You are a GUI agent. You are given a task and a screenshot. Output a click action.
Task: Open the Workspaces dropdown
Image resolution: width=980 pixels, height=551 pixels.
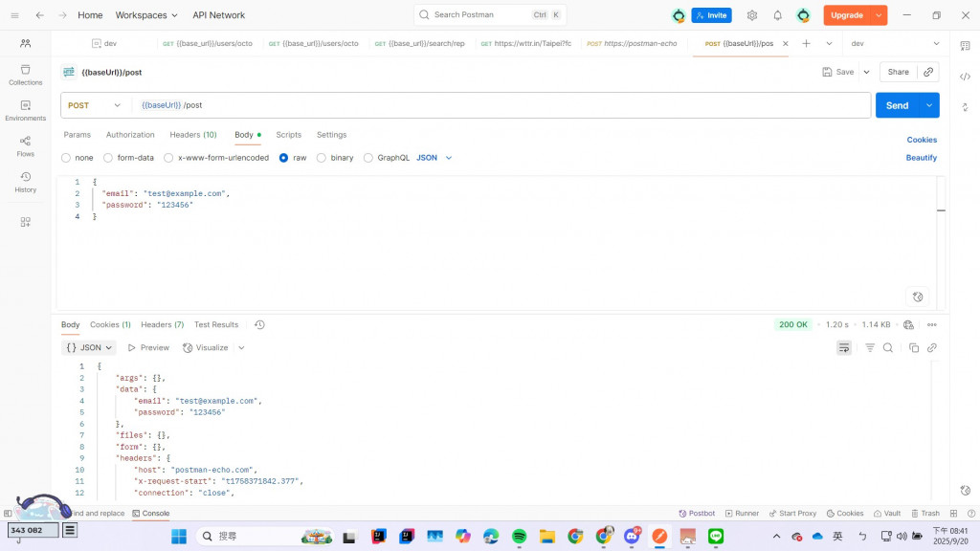click(x=146, y=15)
